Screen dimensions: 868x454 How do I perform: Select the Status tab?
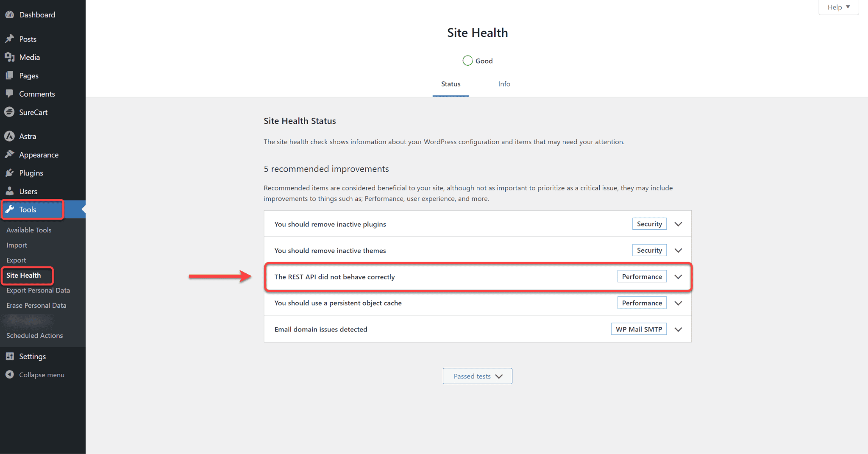[x=451, y=84]
